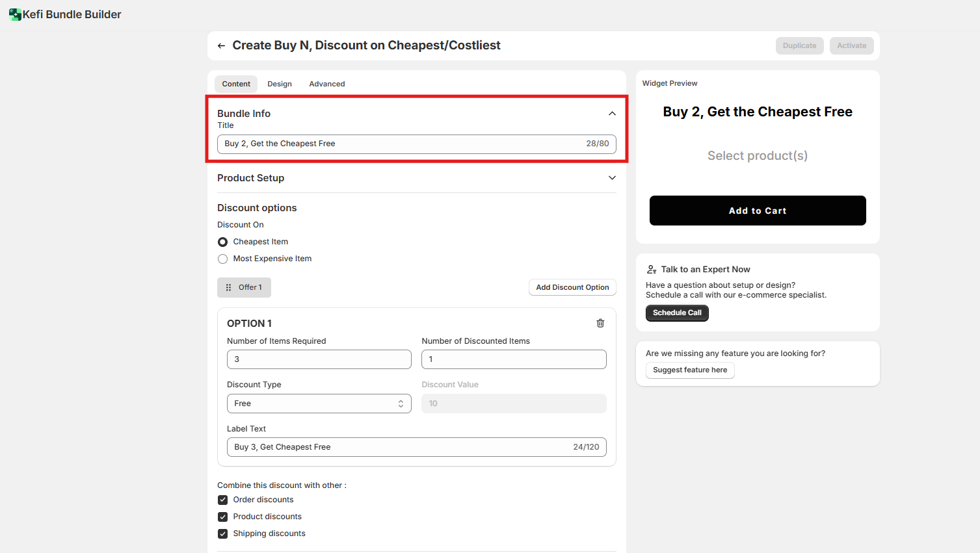Click the back arrow icon

coord(221,45)
